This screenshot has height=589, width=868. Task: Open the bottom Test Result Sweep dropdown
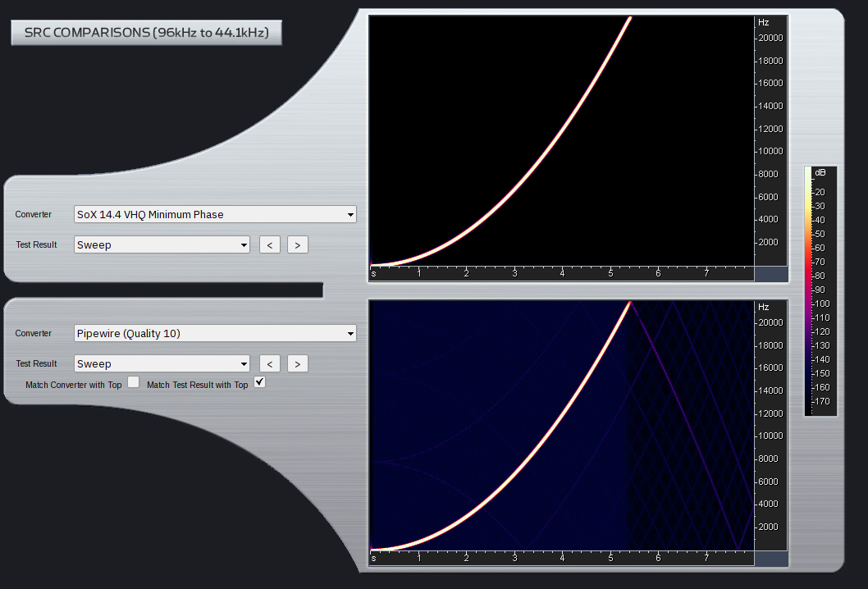point(162,363)
